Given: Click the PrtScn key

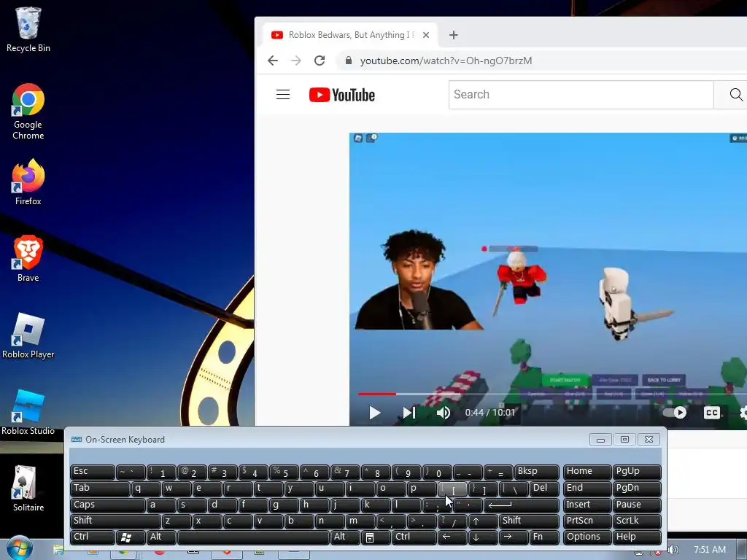Looking at the screenshot, I should tap(587, 521).
